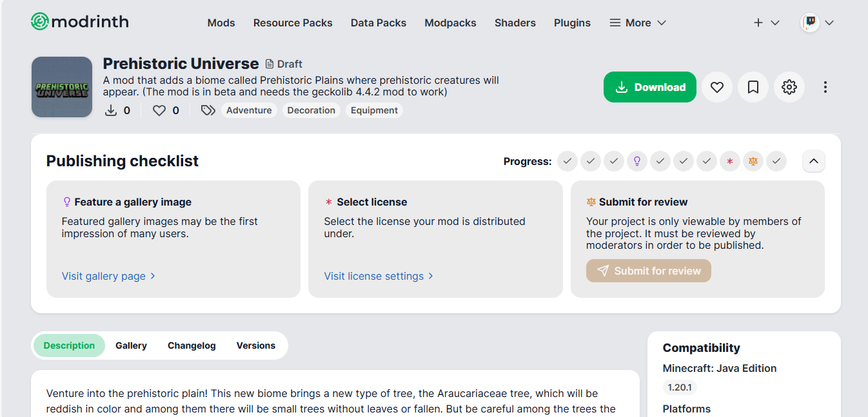Image resolution: width=868 pixels, height=417 pixels.
Task: Open project settings with the gear icon
Action: (789, 87)
